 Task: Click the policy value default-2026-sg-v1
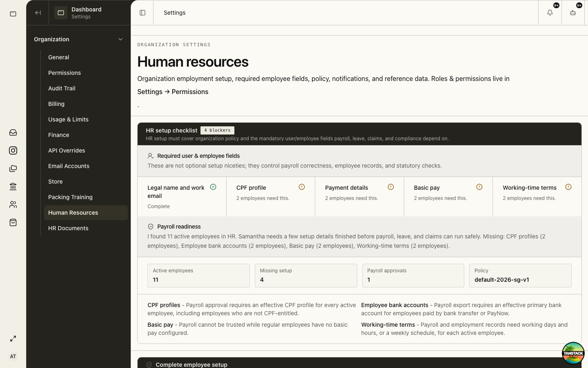(x=502, y=280)
